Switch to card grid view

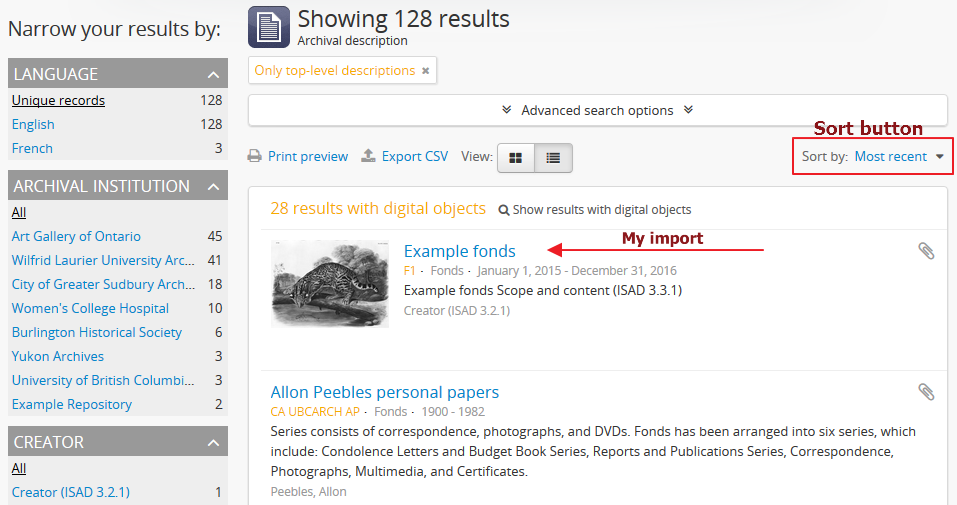coord(516,158)
